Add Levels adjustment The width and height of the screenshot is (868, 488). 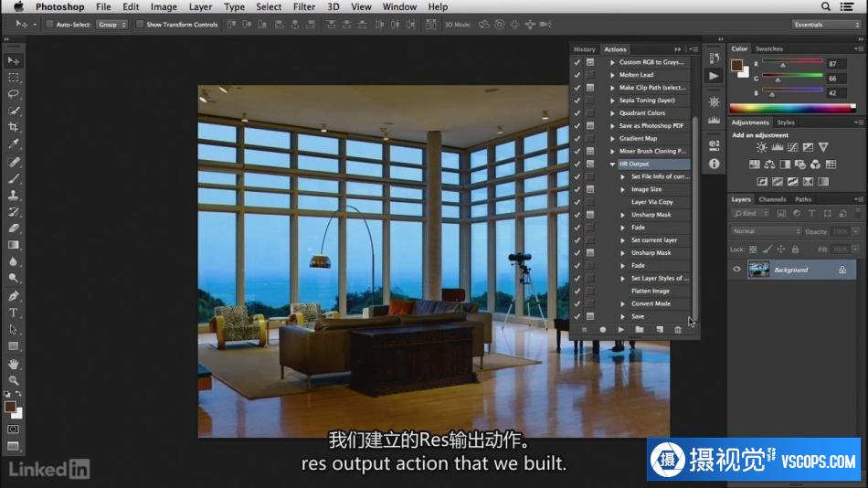778,147
